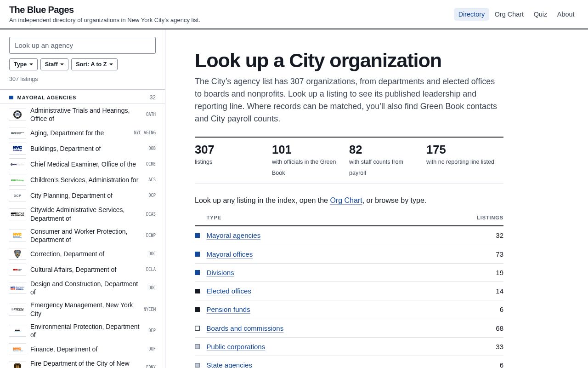The image size is (588, 368).
Task: Select Emergency Management, New York City
Action: [83, 310]
